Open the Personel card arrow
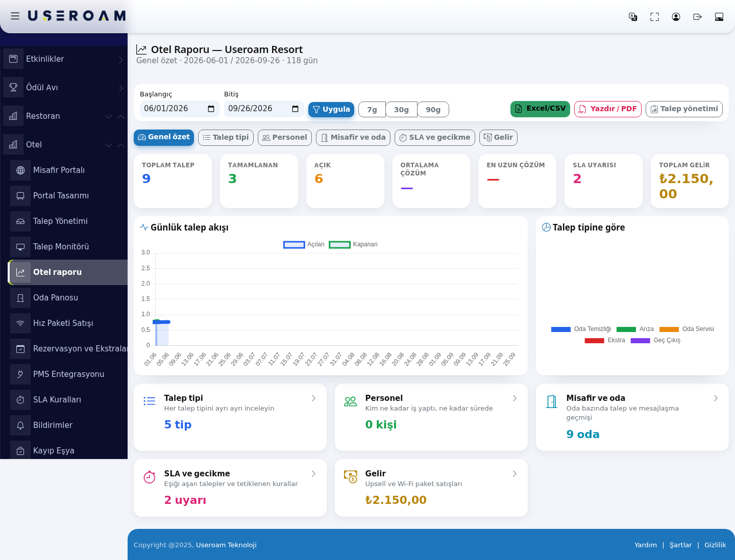 pos(514,398)
